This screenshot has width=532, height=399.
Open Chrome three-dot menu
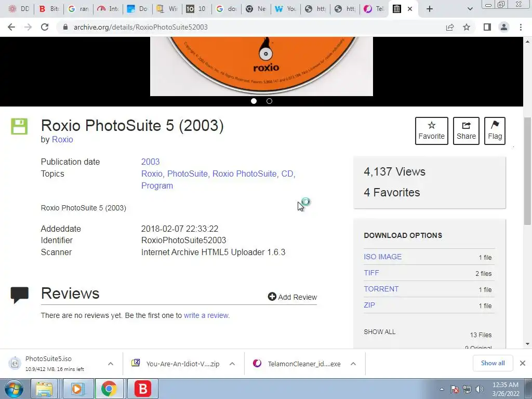pos(521,27)
